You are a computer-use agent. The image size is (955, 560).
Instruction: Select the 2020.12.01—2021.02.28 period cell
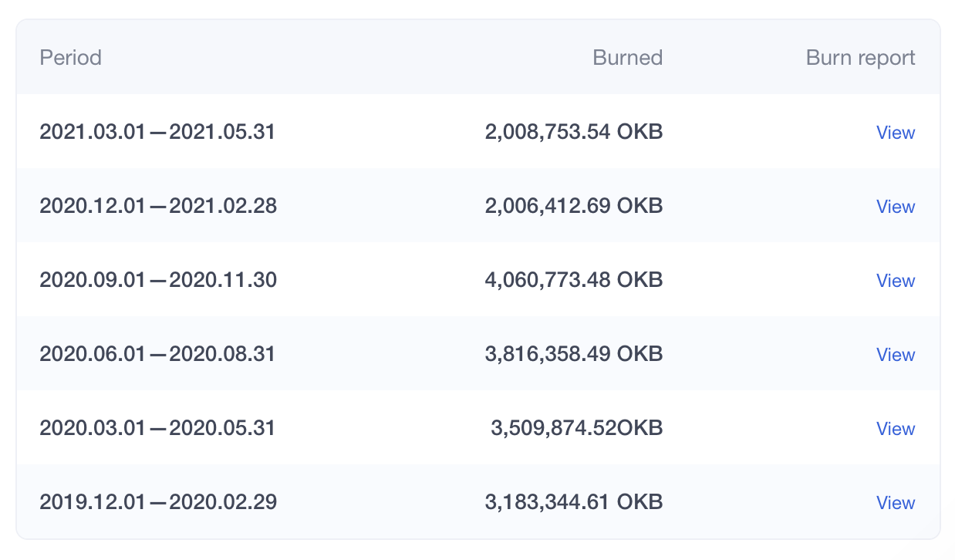(x=158, y=206)
